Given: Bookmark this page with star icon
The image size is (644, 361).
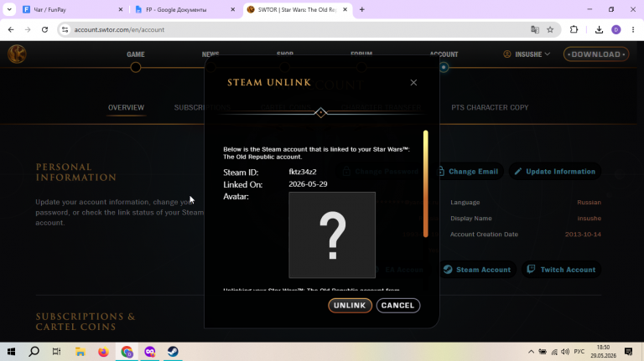Looking at the screenshot, I should (x=550, y=29).
